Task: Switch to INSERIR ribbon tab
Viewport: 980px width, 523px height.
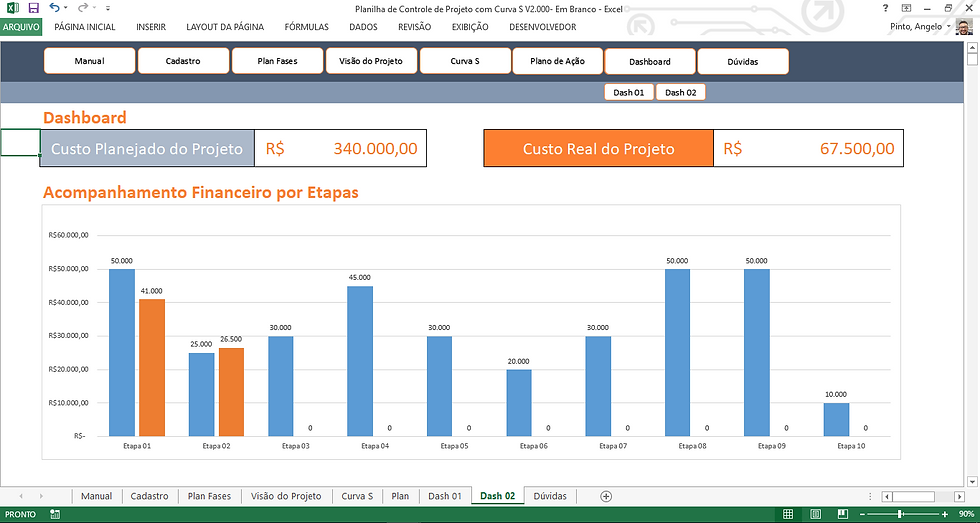Action: (x=151, y=27)
